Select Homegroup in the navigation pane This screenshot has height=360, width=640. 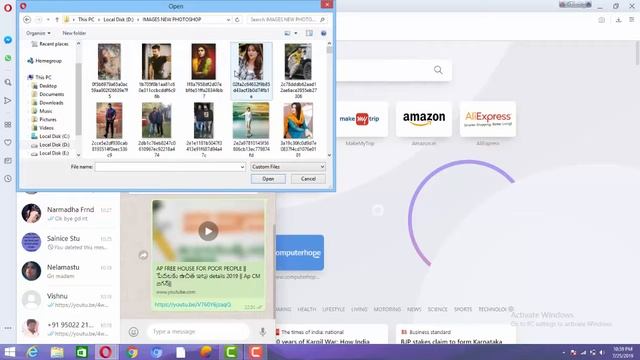pyautogui.click(x=44, y=61)
